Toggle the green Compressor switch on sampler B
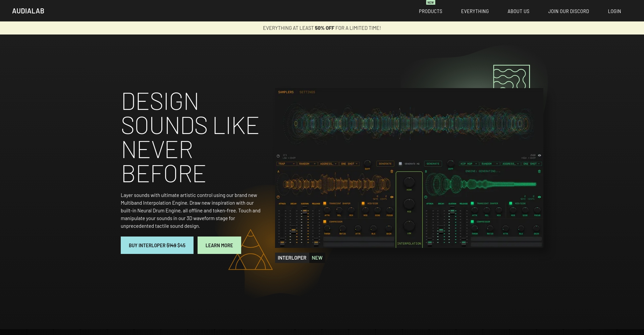This screenshot has width=644, height=335. point(472,222)
